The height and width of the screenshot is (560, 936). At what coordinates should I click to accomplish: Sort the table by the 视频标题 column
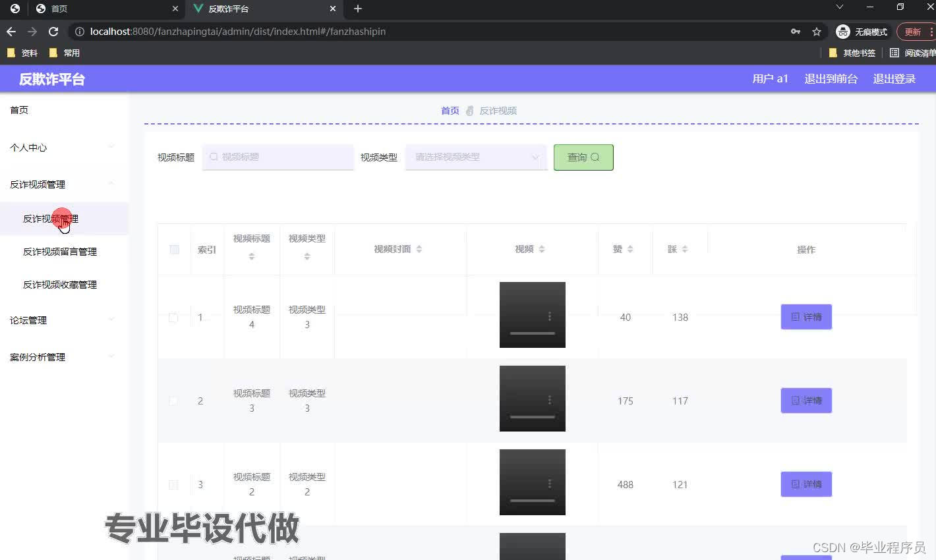[252, 256]
